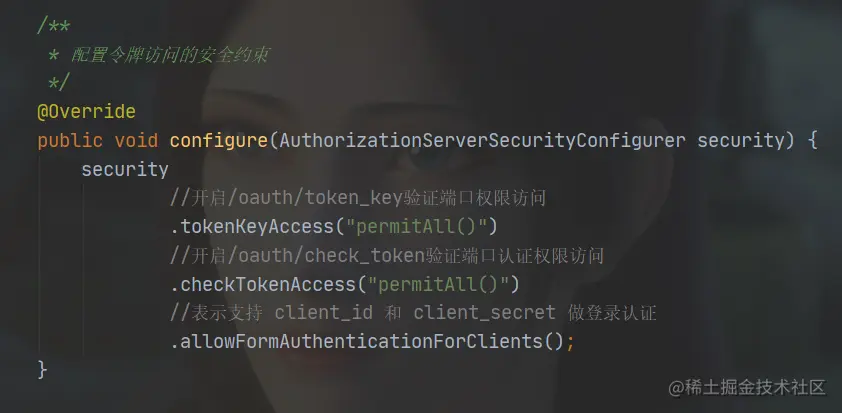Image resolution: width=842 pixels, height=413 pixels.
Task: Click the security variable starting the chain
Action: [125, 170]
